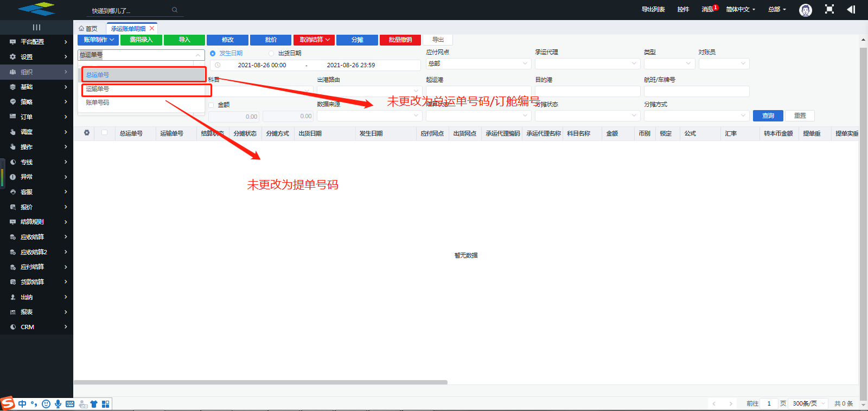The height and width of the screenshot is (411, 868).
Task: Click page number input box
Action: (769, 403)
